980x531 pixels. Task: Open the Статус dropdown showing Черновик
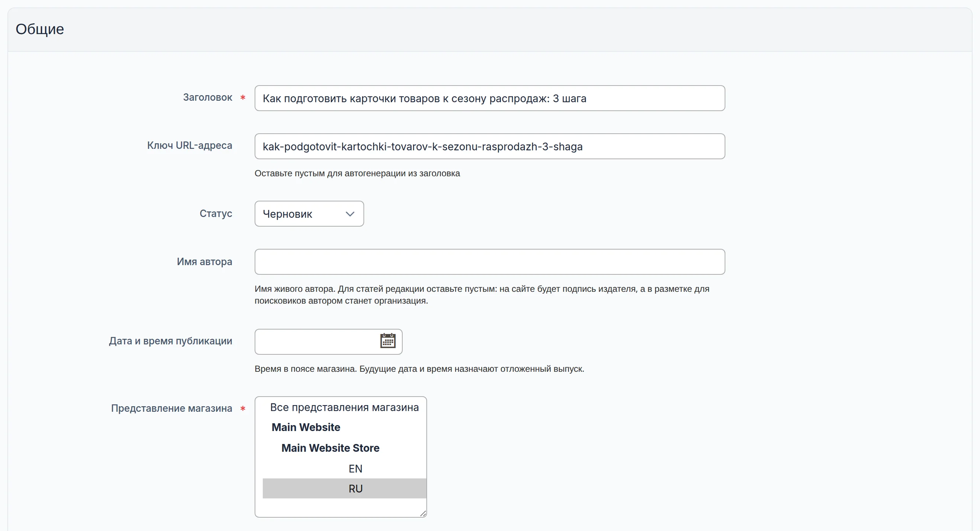click(x=309, y=214)
